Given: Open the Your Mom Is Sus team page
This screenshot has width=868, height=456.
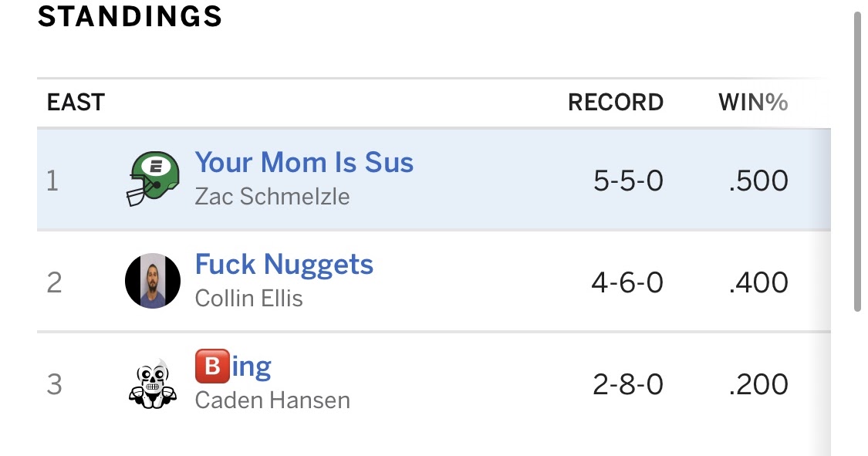Looking at the screenshot, I should coord(304,163).
